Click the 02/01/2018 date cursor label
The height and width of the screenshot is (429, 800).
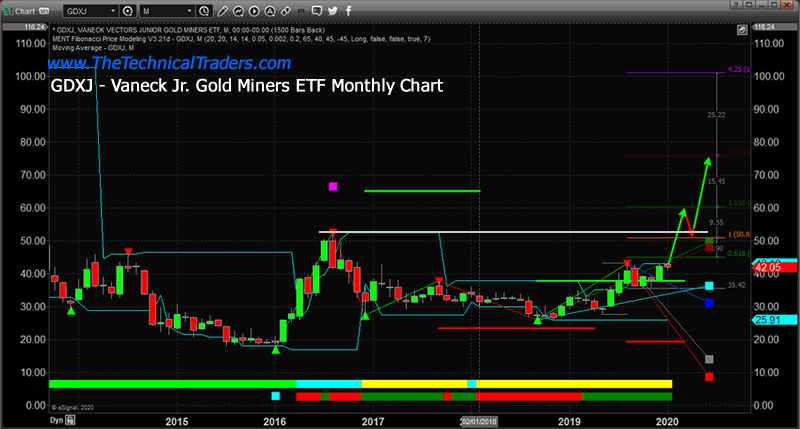pos(479,421)
